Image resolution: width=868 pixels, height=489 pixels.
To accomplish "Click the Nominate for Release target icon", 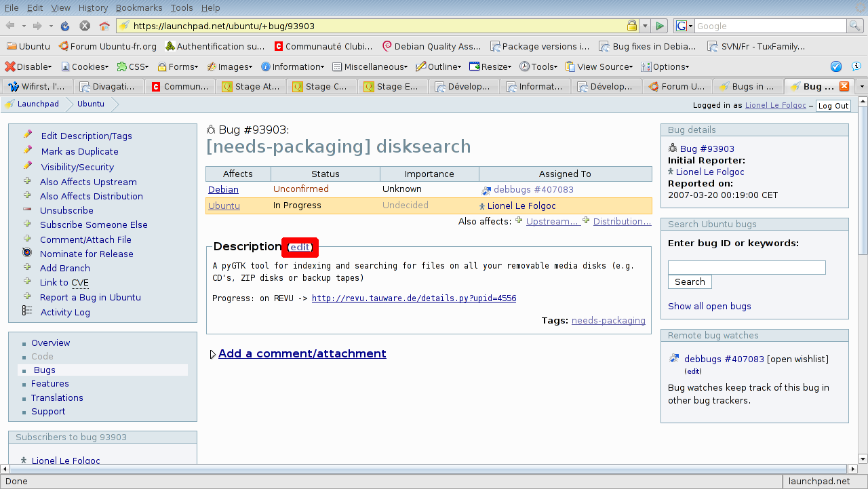I will click(27, 253).
